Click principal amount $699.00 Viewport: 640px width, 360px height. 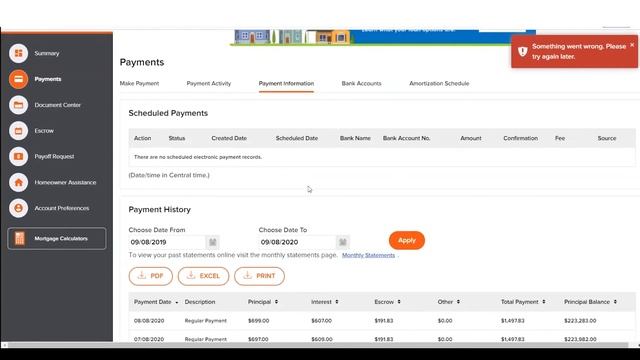[x=258, y=321]
